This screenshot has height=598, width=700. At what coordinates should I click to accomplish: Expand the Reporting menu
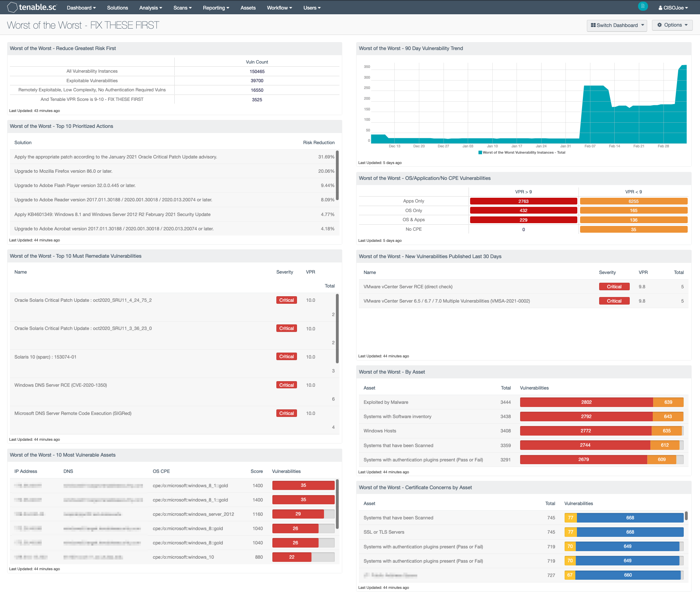[x=216, y=8]
